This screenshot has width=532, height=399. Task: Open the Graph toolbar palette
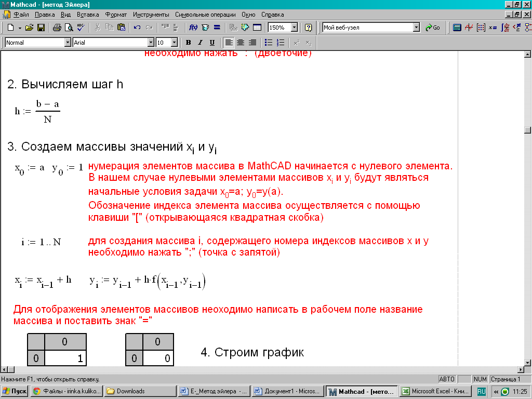[469, 28]
